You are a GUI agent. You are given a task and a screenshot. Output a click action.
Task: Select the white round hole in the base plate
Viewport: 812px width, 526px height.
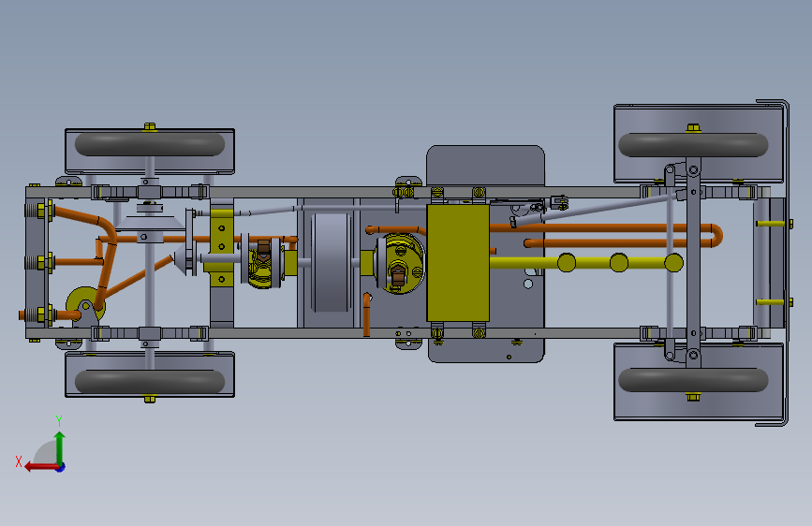coord(528,284)
